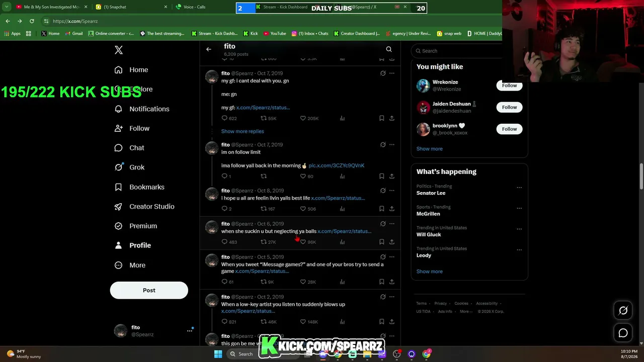The width and height of the screenshot is (644, 362).
Task: Open Notifications in X sidebar
Action: click(x=142, y=109)
